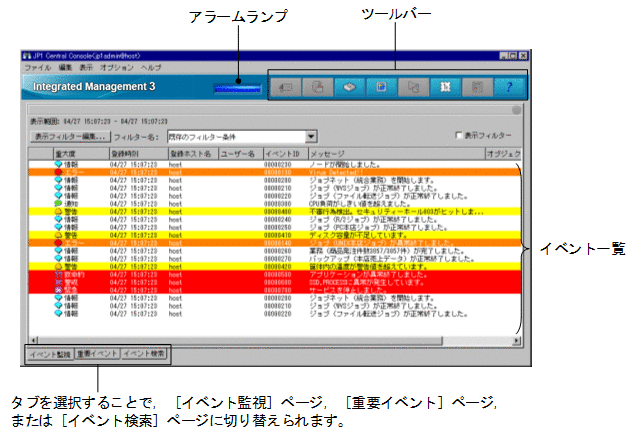This screenshot has width=633, height=436.
Task: Expand the フィルター名 dropdown arrow
Action: click(x=311, y=137)
